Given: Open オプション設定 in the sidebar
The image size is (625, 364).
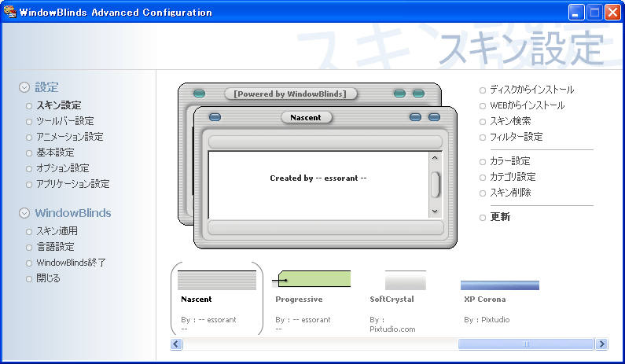Looking at the screenshot, I should click(x=63, y=168).
